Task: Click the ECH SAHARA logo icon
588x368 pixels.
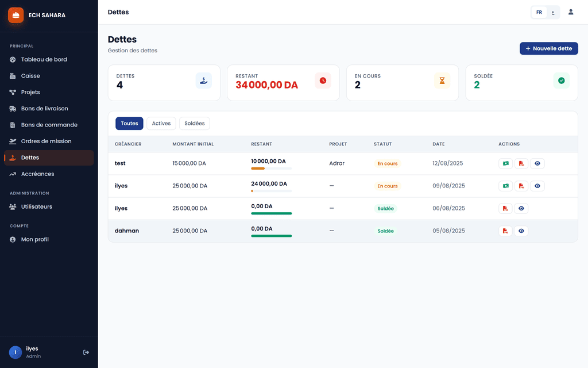Action: (x=16, y=16)
